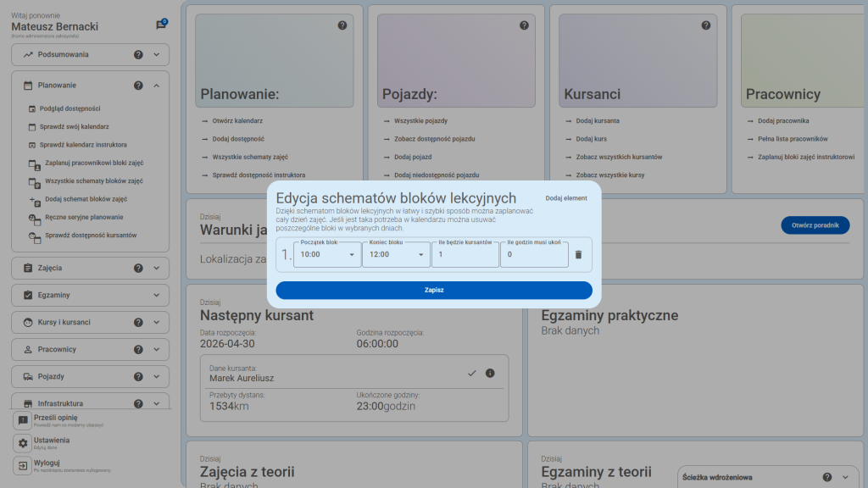Screen dimensions: 868x488
Task: Click the Zapisz button
Action: click(x=434, y=291)
